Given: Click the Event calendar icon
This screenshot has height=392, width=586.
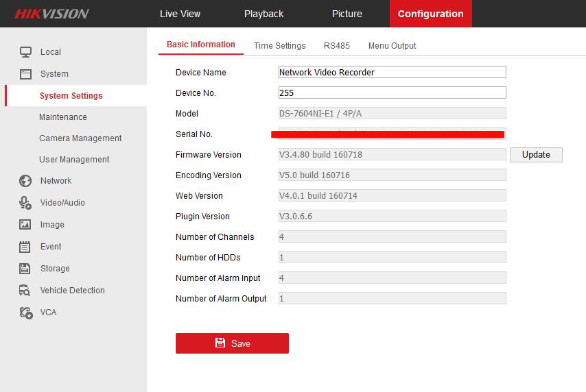Looking at the screenshot, I should (x=25, y=247).
